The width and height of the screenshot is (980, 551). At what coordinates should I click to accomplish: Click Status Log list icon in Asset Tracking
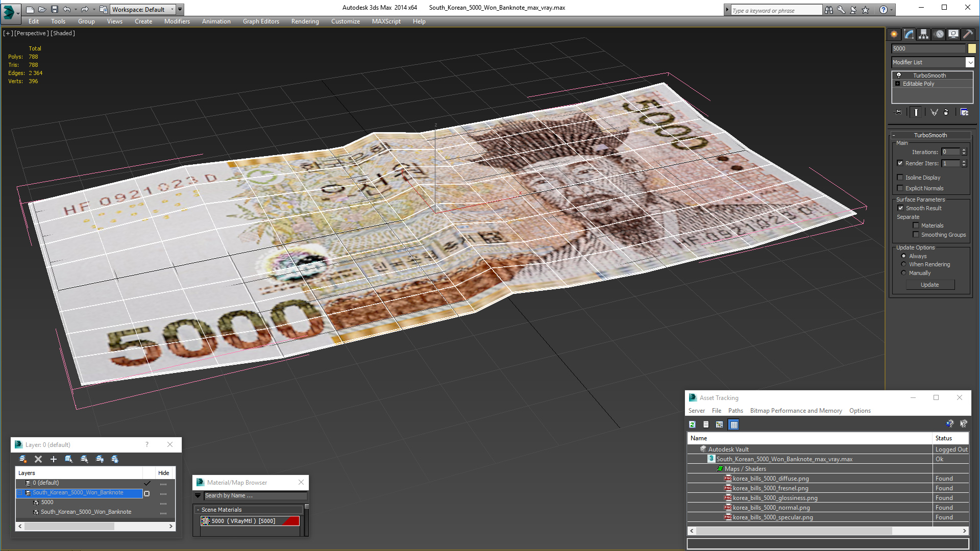coord(706,424)
